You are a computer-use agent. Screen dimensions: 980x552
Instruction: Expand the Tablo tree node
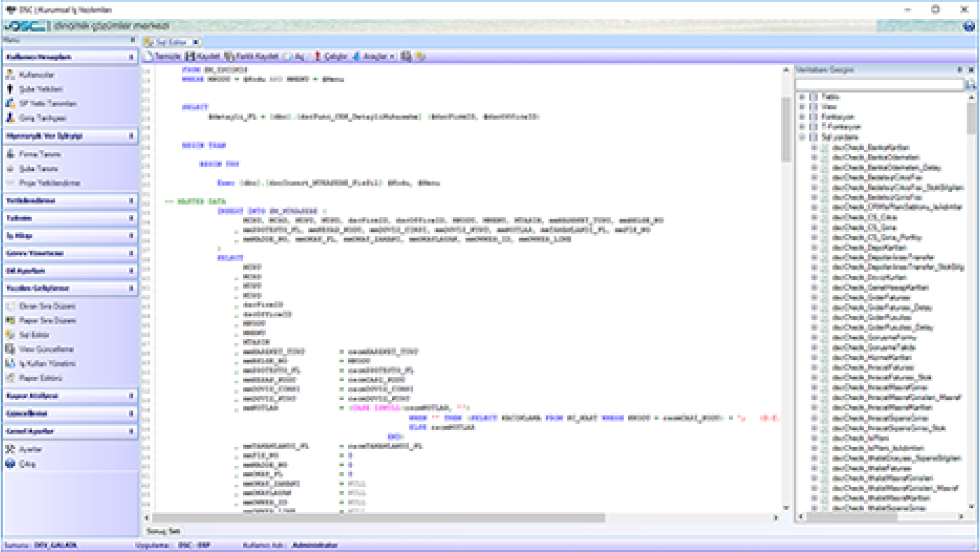pyautogui.click(x=801, y=96)
